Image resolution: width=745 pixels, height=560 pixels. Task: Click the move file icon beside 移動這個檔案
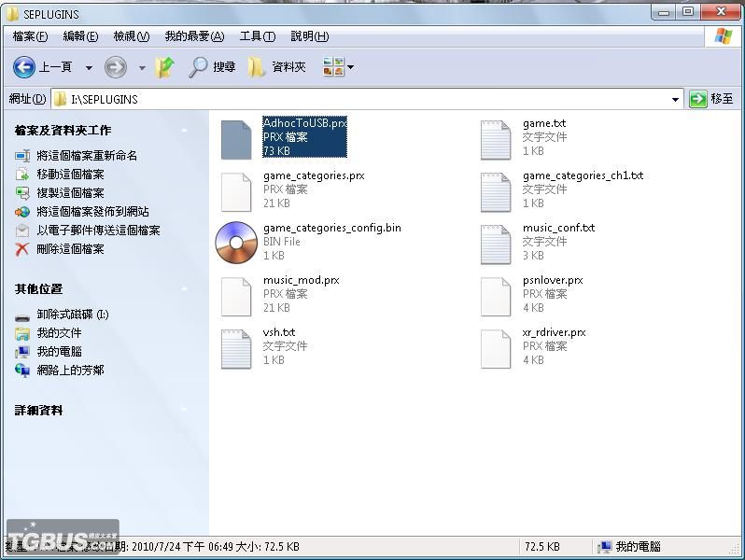coord(22,175)
